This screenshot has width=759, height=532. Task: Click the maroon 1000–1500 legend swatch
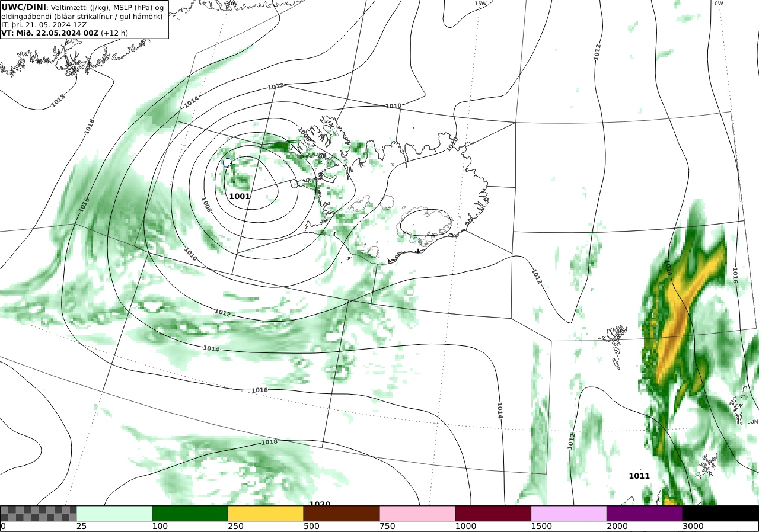tap(493, 513)
